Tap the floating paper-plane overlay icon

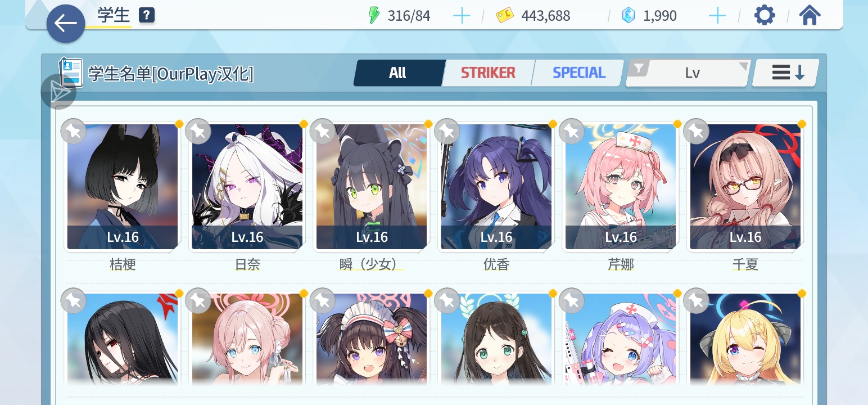point(58,92)
